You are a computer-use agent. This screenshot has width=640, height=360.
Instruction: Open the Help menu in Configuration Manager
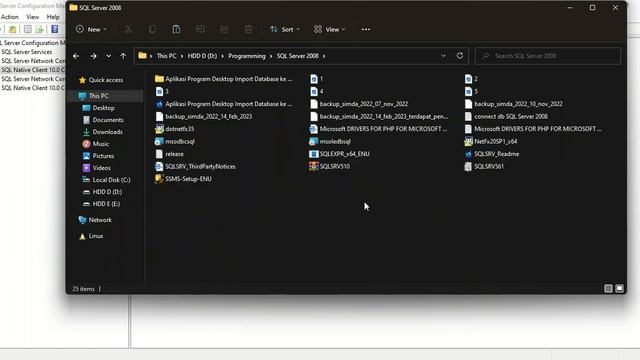53,17
